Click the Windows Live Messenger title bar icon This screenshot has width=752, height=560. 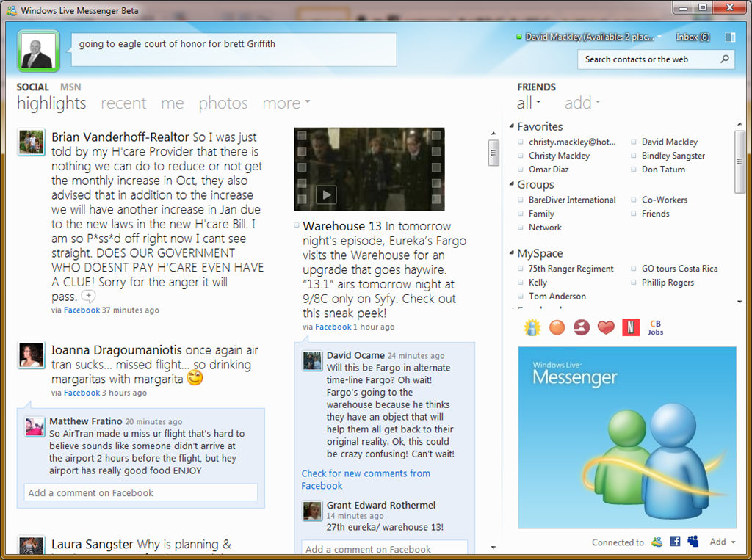click(x=12, y=10)
